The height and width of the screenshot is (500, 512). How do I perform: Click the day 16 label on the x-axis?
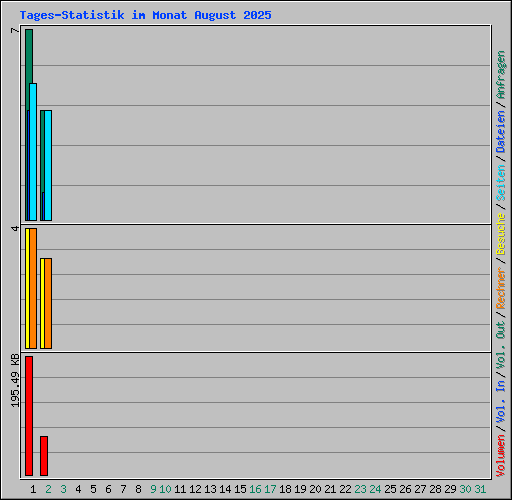coord(255,489)
